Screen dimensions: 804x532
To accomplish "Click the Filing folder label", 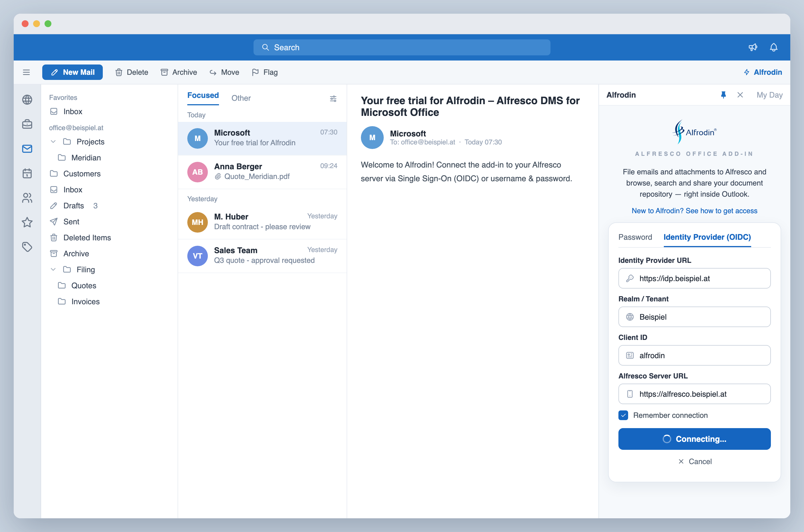I will [86, 270].
